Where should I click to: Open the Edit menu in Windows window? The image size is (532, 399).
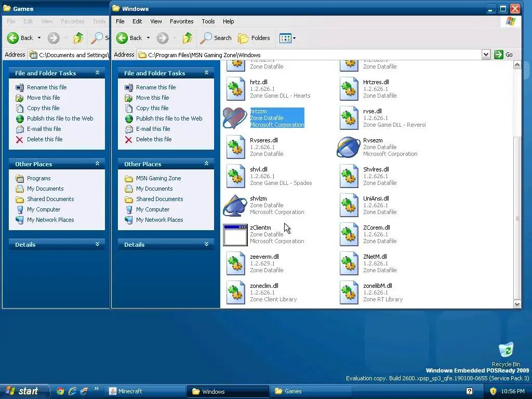tap(137, 21)
